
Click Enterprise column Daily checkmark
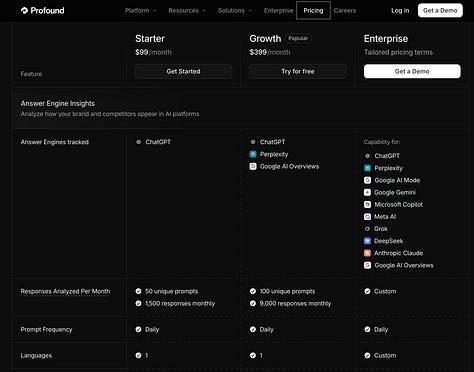click(367, 329)
